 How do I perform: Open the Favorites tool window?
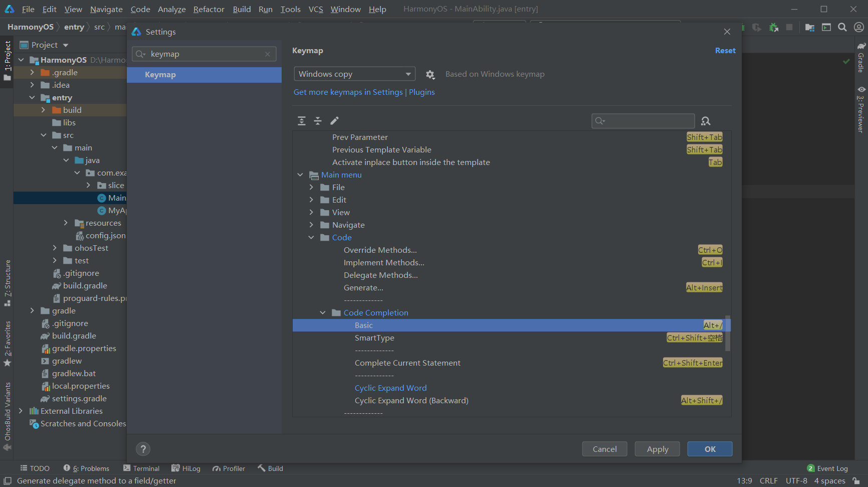[x=8, y=344]
